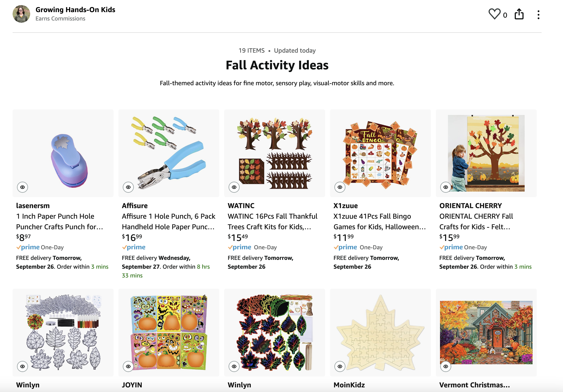The width and height of the screenshot is (563, 392).
Task: Open the three-dot more options menu
Action: pos(538,15)
